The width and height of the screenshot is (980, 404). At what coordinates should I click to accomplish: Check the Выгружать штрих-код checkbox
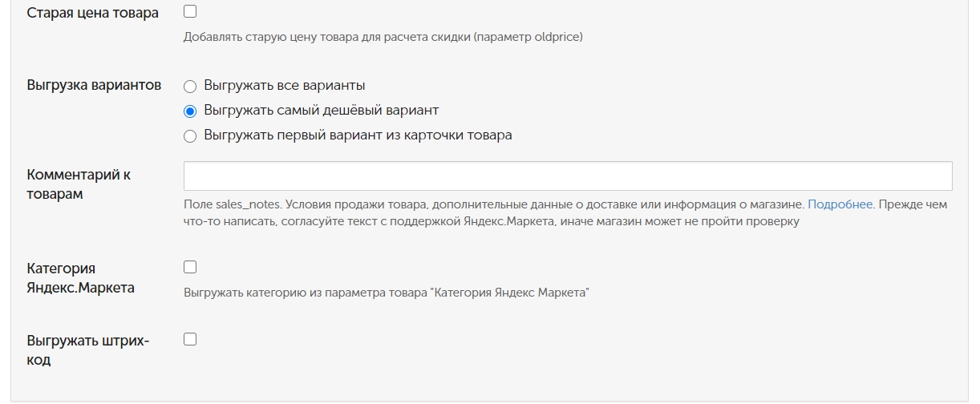point(190,339)
